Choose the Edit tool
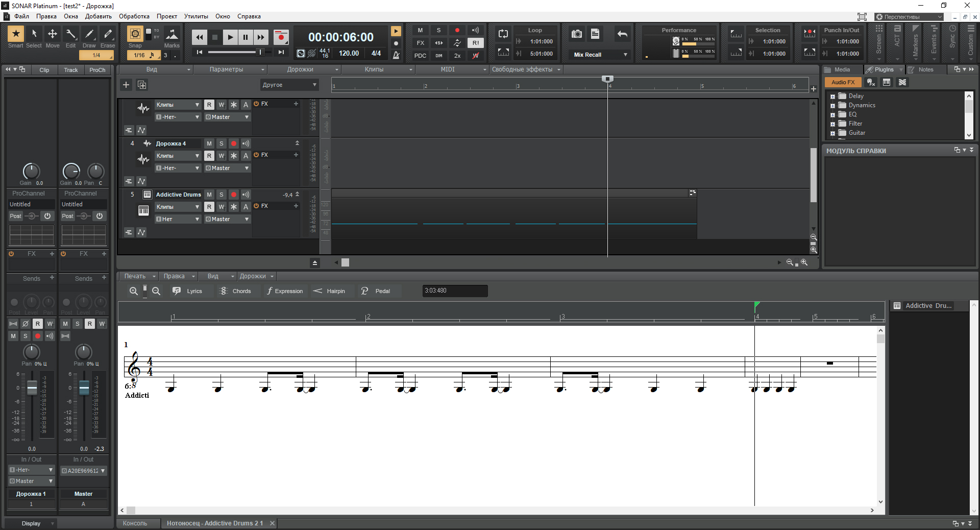Screen dimensions: 980x530 pyautogui.click(x=71, y=34)
